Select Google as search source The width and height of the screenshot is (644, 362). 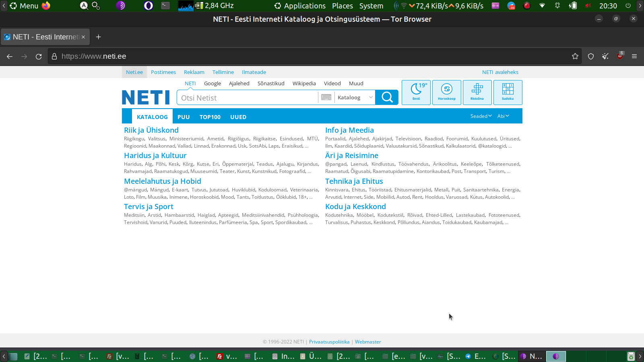[213, 84]
